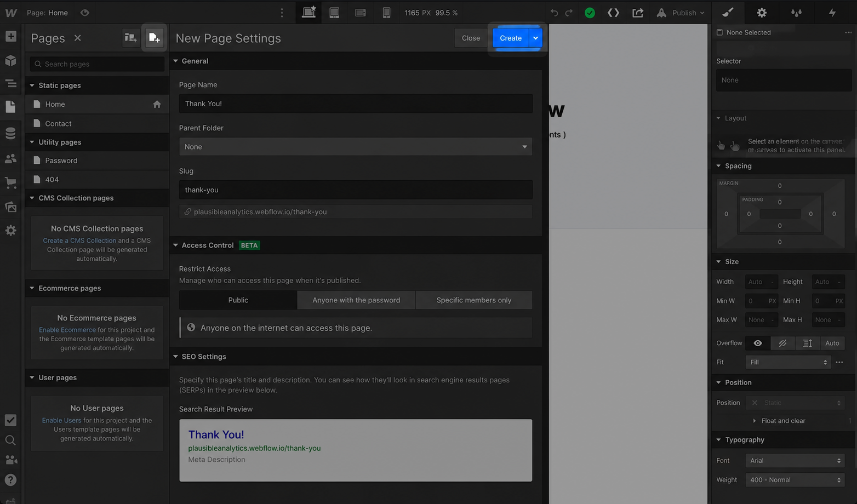Open the code export icon
This screenshot has height=504, width=857.
point(613,13)
